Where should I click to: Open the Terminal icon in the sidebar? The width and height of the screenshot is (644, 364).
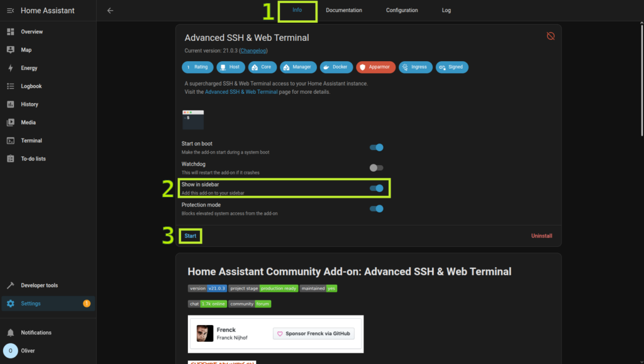(10, 140)
